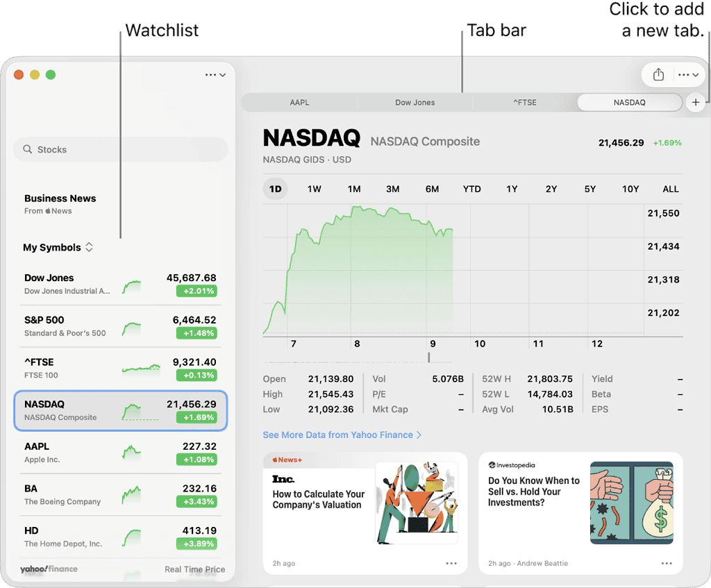The image size is (711, 588).
Task: Click Real Time Price label
Action: click(x=194, y=569)
